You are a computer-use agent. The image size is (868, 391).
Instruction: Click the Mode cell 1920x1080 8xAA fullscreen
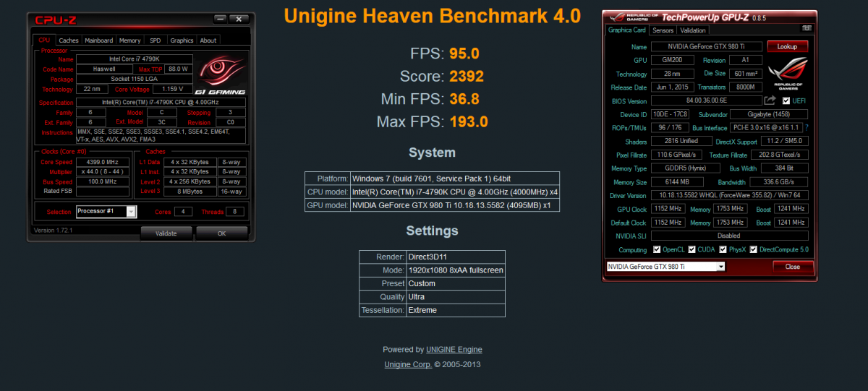[456, 270]
